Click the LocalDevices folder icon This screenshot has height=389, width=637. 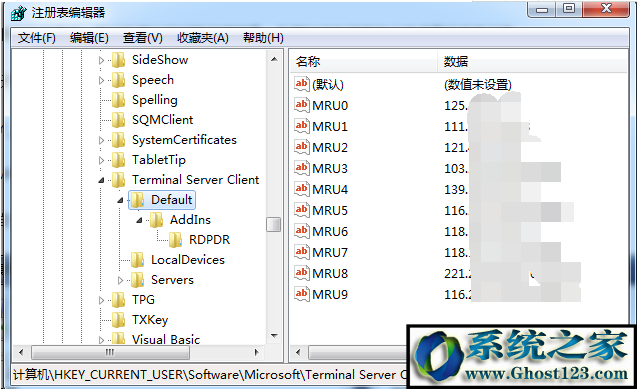[x=137, y=259]
